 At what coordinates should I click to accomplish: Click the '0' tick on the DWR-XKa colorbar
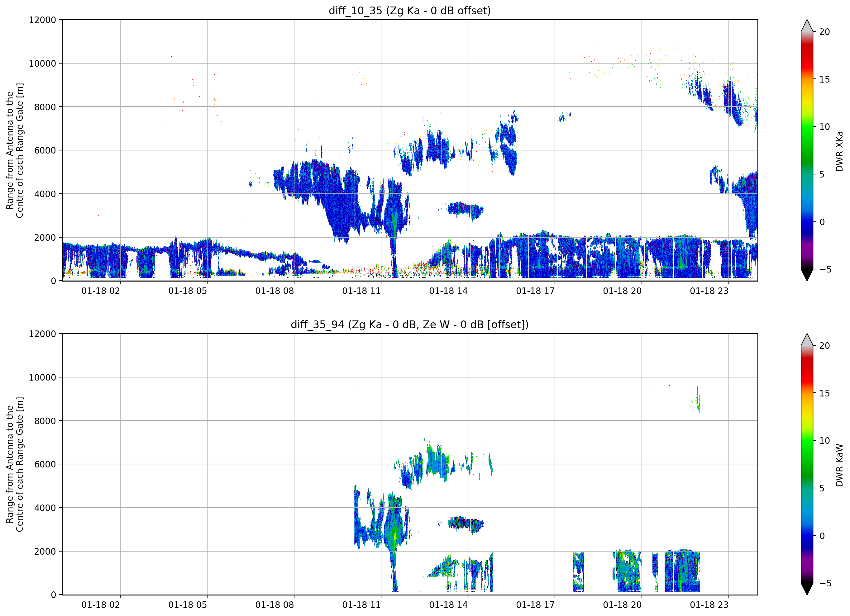coord(822,222)
